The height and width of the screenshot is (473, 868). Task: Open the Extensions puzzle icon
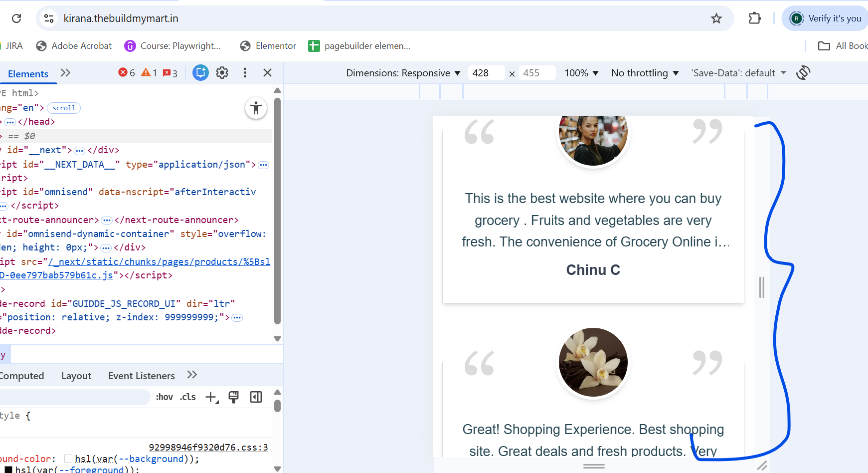point(755,18)
